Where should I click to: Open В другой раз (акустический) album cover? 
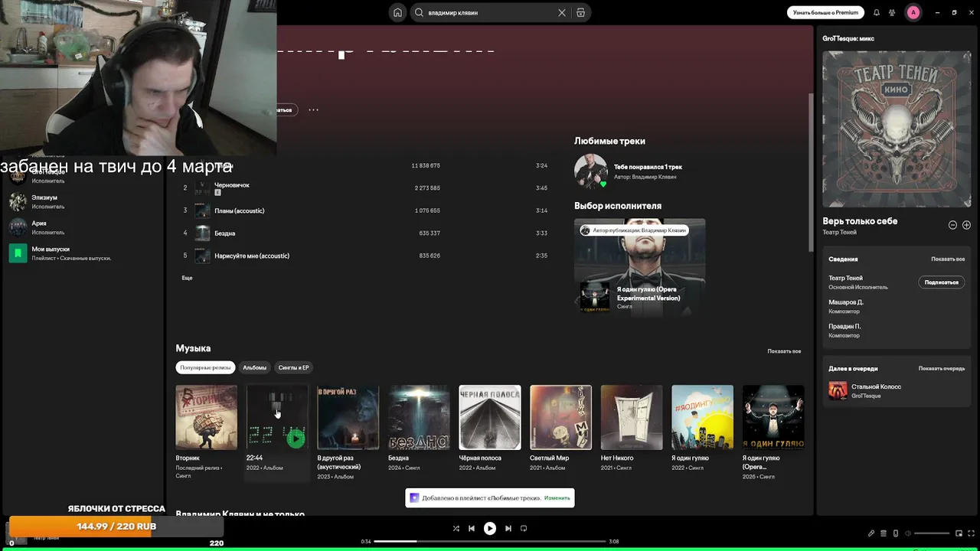[348, 417]
